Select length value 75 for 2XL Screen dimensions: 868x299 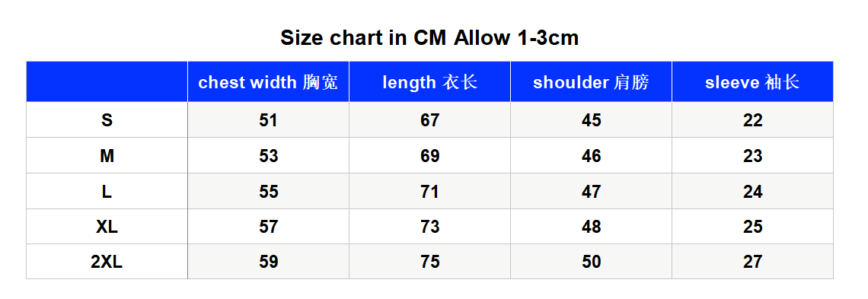429,262
